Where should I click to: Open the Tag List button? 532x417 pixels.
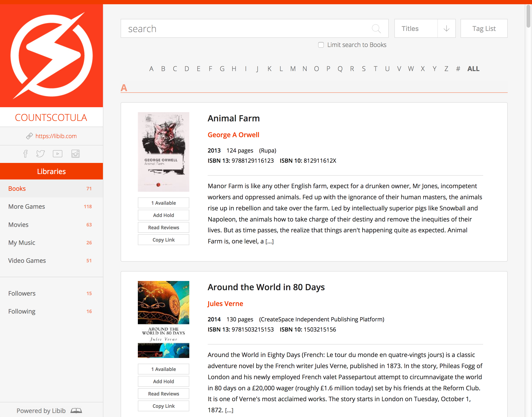click(x=484, y=29)
